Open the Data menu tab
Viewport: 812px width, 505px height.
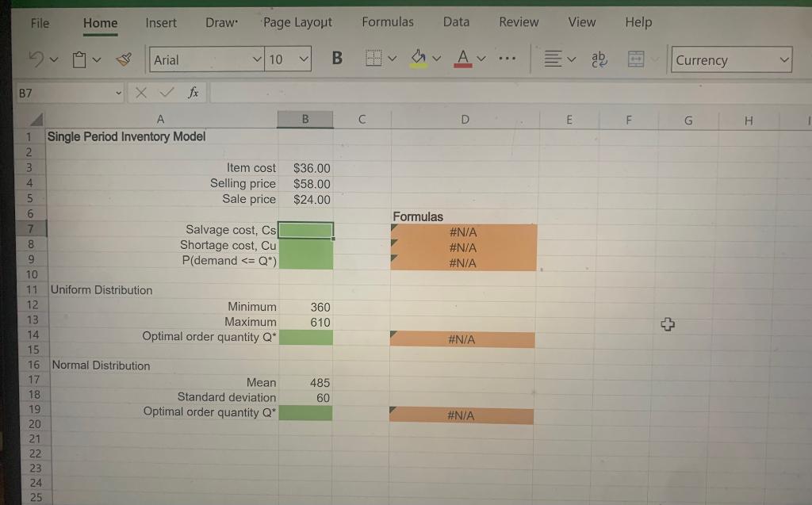(457, 22)
